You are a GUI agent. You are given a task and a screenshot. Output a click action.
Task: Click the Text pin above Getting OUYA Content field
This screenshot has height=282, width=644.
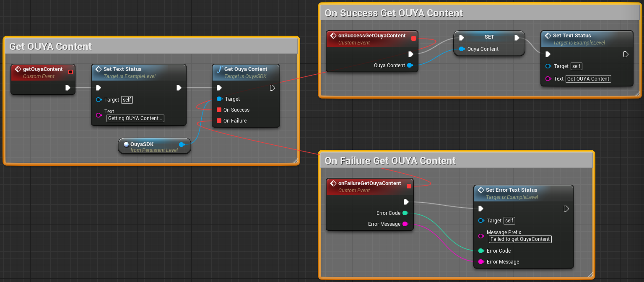coord(99,115)
